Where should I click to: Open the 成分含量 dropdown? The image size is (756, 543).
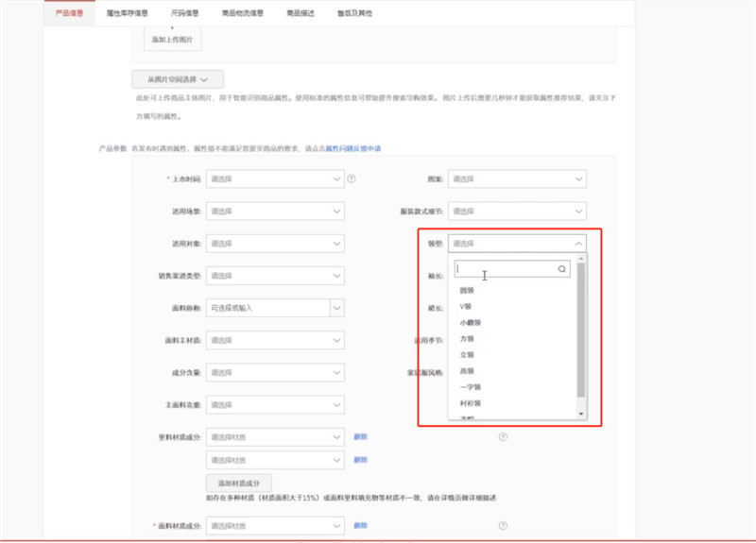pyautogui.click(x=275, y=372)
